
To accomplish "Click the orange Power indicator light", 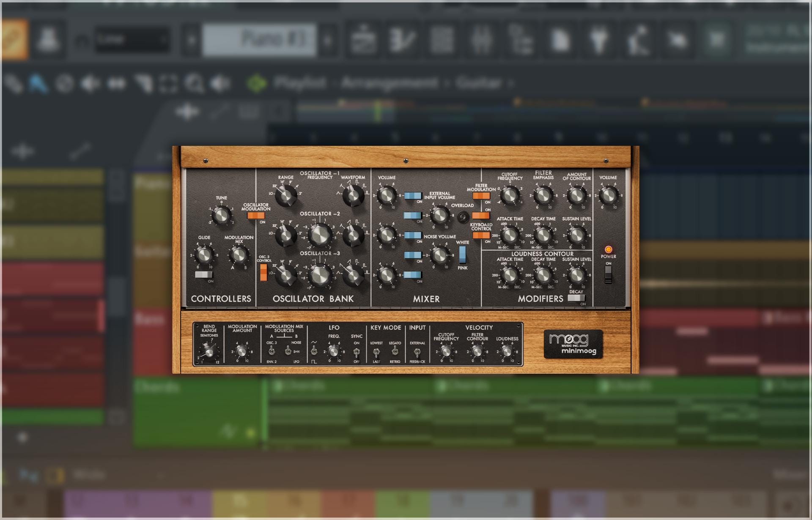I will click(x=608, y=249).
